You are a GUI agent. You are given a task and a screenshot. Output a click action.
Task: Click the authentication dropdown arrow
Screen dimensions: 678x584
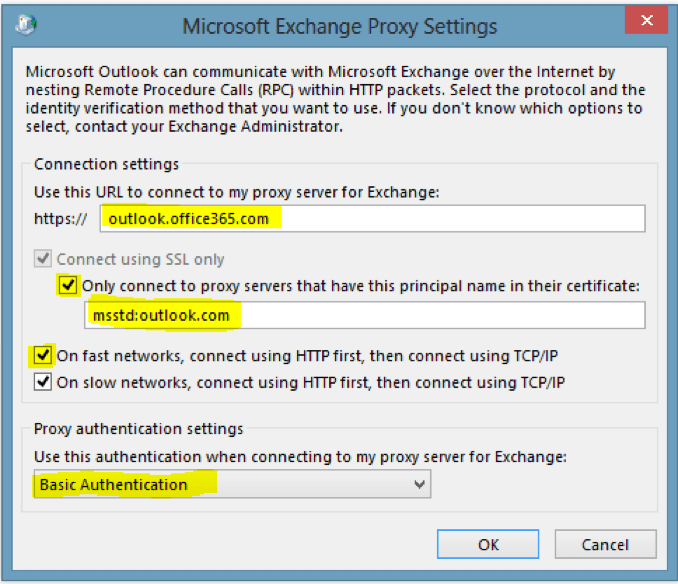tap(419, 484)
